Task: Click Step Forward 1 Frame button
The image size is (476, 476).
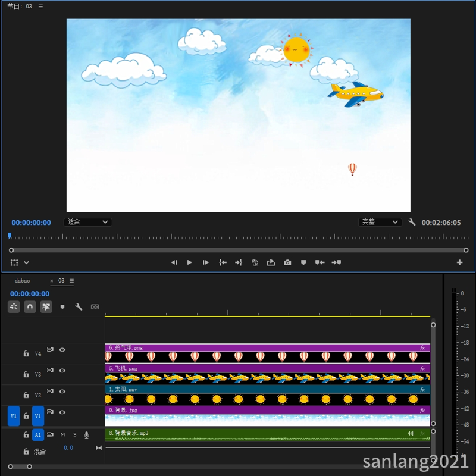Action: pos(206,262)
